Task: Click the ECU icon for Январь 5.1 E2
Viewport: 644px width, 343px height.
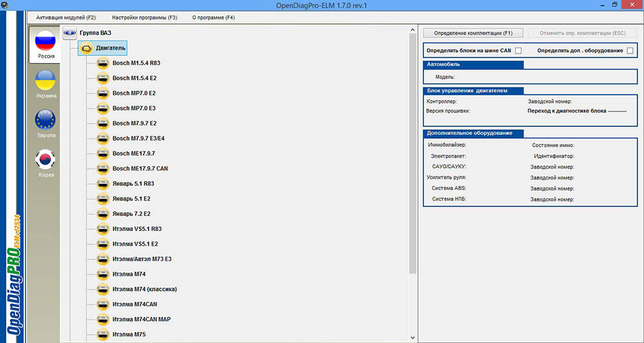Action: pyautogui.click(x=102, y=199)
